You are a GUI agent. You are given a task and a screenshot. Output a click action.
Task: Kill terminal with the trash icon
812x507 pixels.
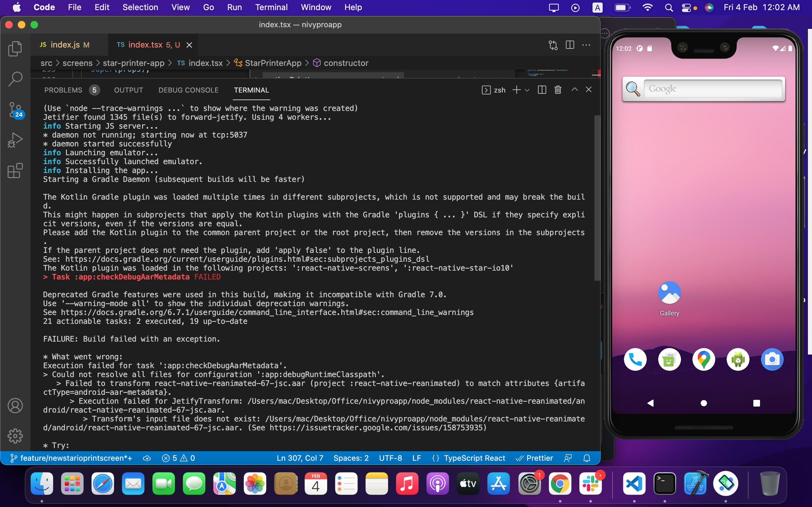558,90
